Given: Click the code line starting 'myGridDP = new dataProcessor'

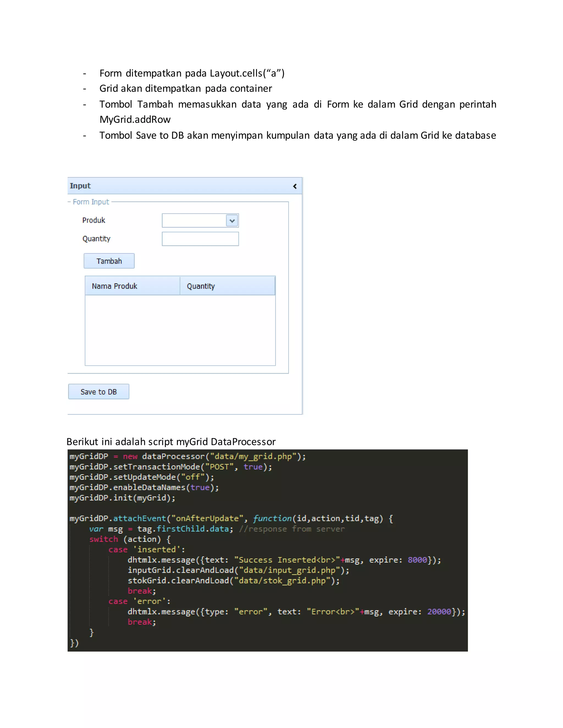Looking at the screenshot, I should (188, 457).
